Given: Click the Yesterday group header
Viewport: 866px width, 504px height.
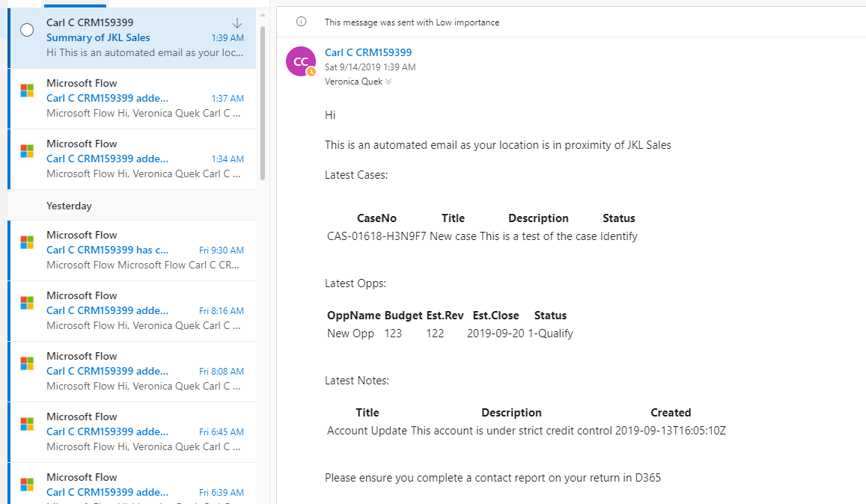Looking at the screenshot, I should pyautogui.click(x=69, y=206).
